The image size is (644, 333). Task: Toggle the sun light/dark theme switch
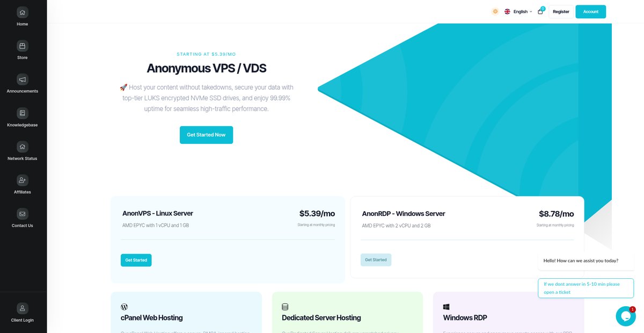[x=495, y=11]
